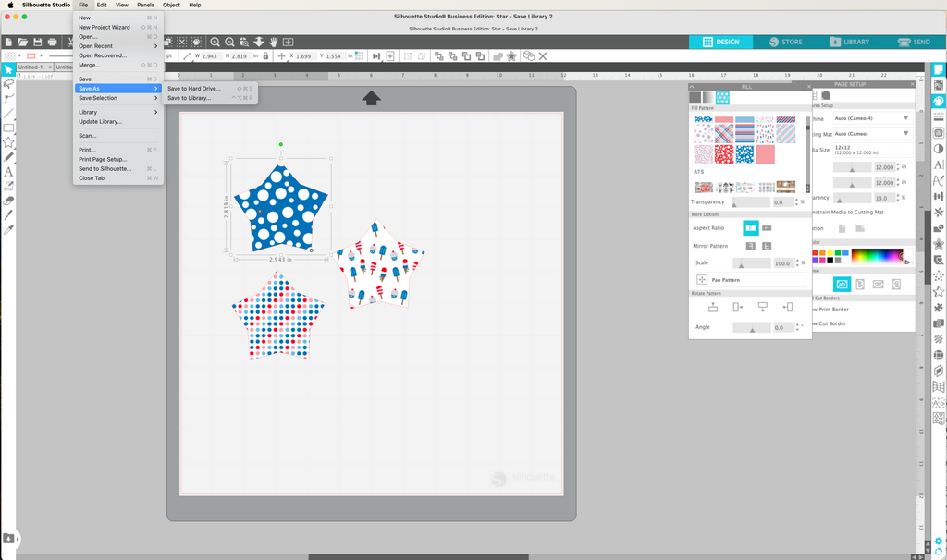Select the Draw a Rectangle tool
Image resolution: width=947 pixels, height=560 pixels.
click(x=8, y=128)
